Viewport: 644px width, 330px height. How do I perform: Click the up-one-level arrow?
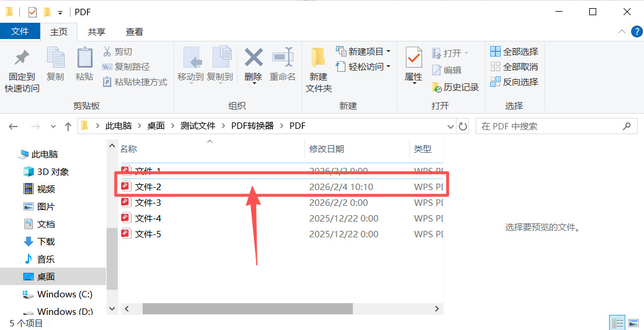click(68, 127)
